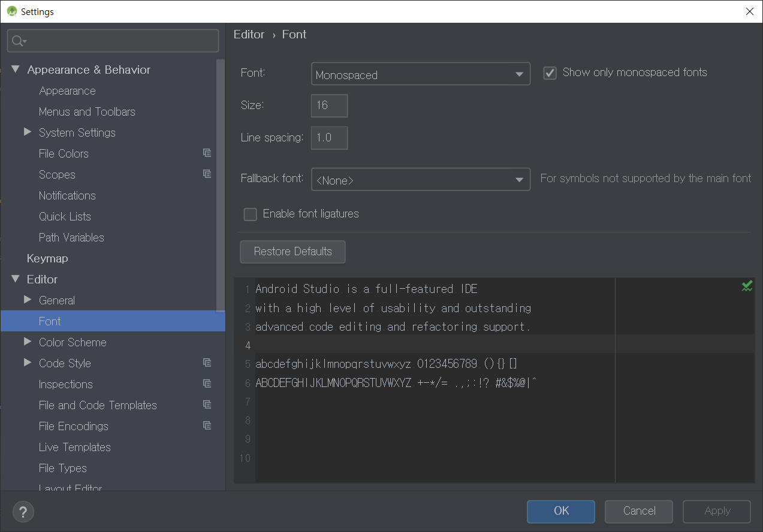Screen dimensions: 763x532
Task: Click the green checkmark inspection icon in preview
Action: [x=747, y=286]
